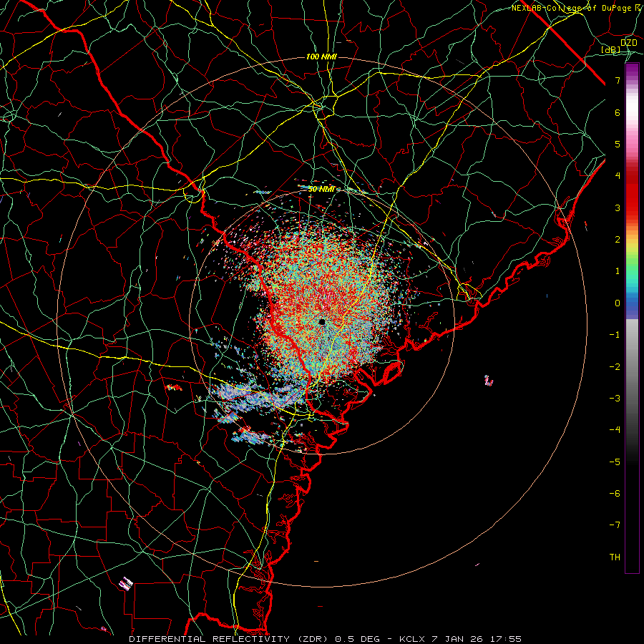The image size is (644, 644).
Task: Click the -3 value on color scale
Action: pos(615,399)
